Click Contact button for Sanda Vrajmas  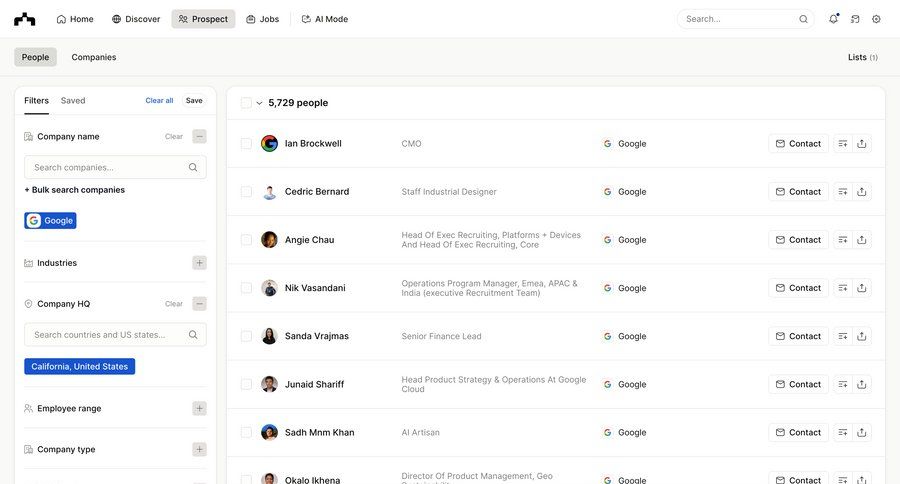(798, 336)
